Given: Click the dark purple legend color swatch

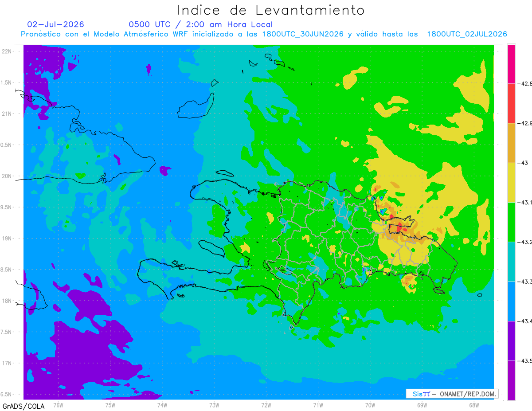Looking at the screenshot, I should pyautogui.click(x=511, y=341).
